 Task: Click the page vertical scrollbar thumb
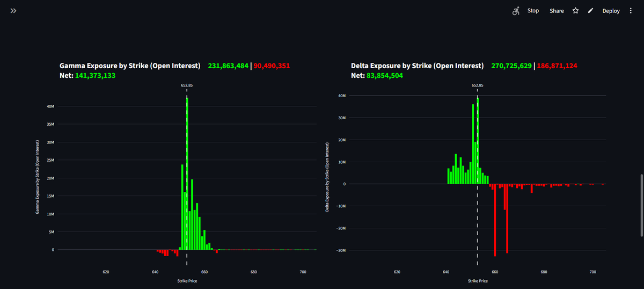tap(641, 205)
